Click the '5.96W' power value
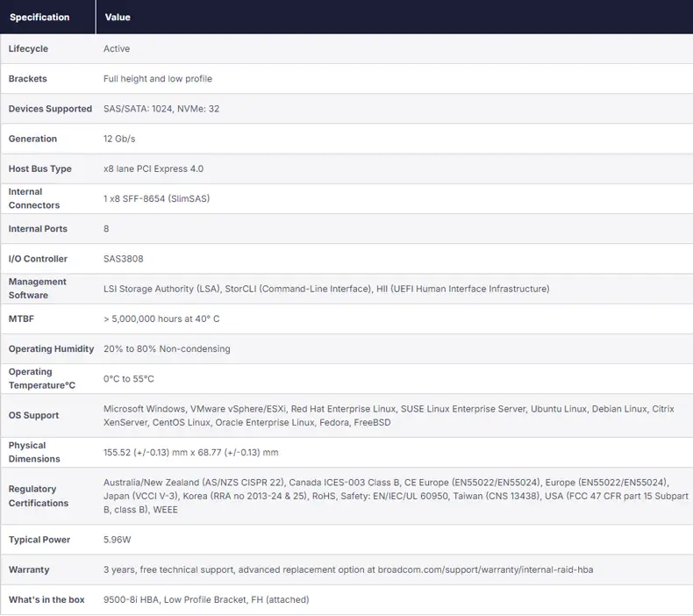Screen dimensions: 693x616 click(118, 540)
